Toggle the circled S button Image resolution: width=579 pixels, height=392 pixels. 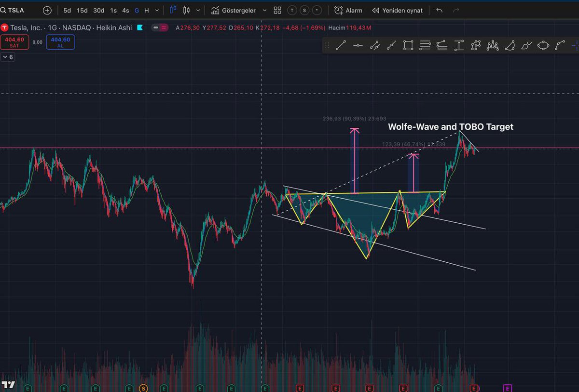pos(304,10)
